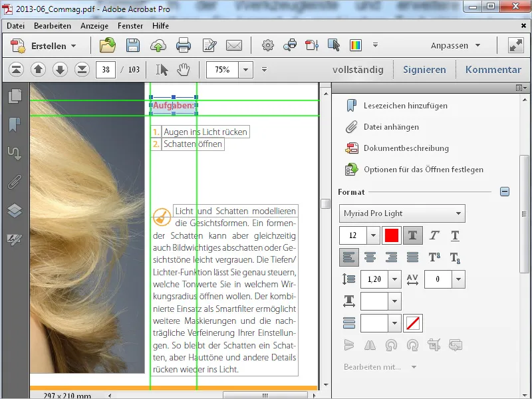Select the hand pan tool
This screenshot has height=399, width=532.
click(184, 70)
